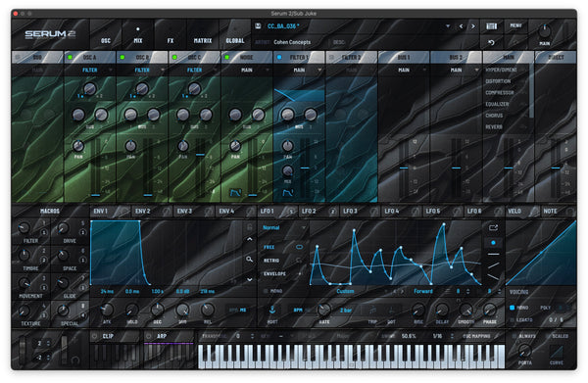Click the CLIP power icon
588x383 pixels.
coord(95,336)
